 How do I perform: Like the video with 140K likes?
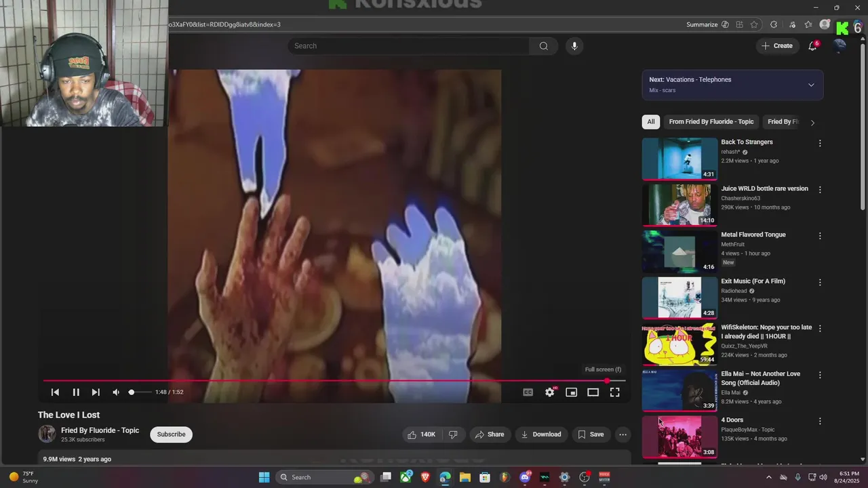click(x=420, y=434)
